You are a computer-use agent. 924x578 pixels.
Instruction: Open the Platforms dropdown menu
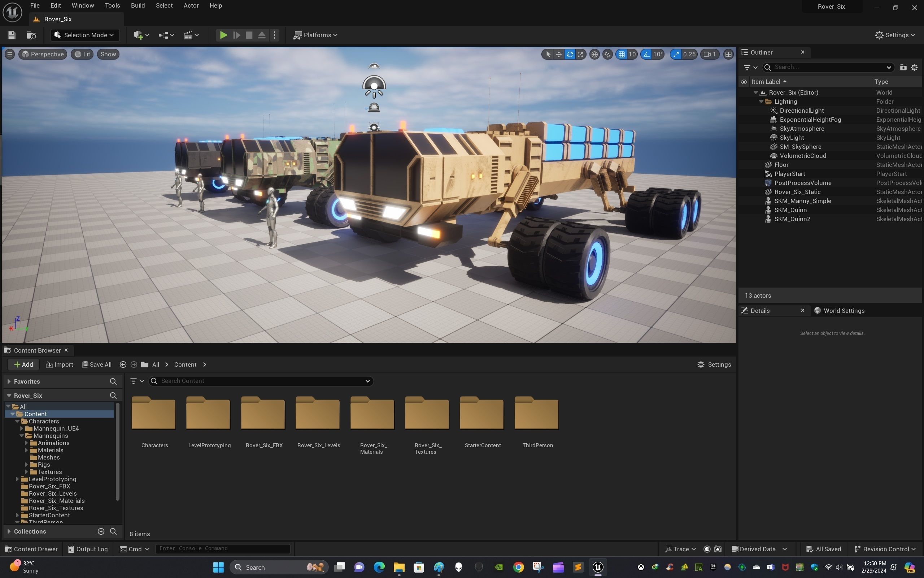point(315,35)
